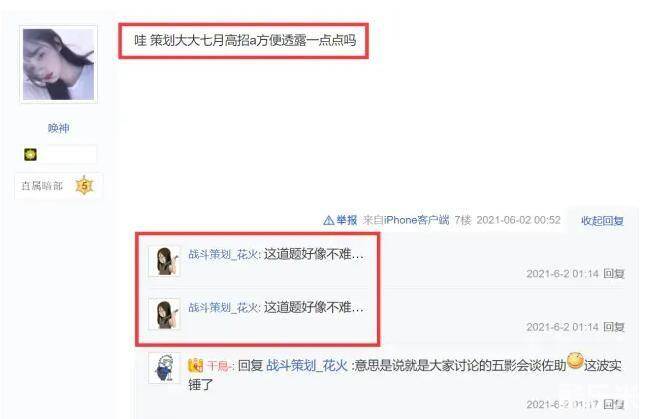Click the cartoon avatar of the 五影会谈 commenter
649x419 pixels.
164,368
